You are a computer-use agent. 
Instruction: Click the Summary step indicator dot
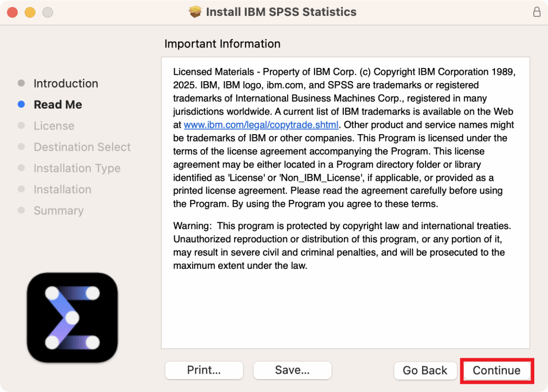(x=21, y=210)
